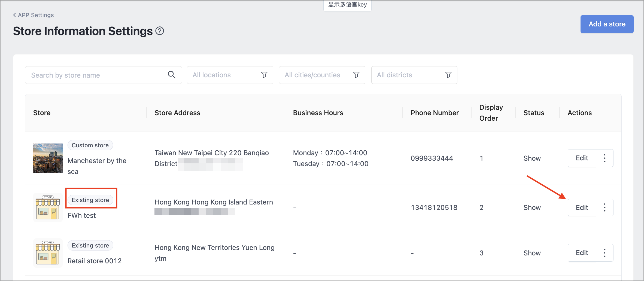Click the Monday 07:00~14:00 business hours
Viewport: 644px width, 281px height.
(x=330, y=153)
